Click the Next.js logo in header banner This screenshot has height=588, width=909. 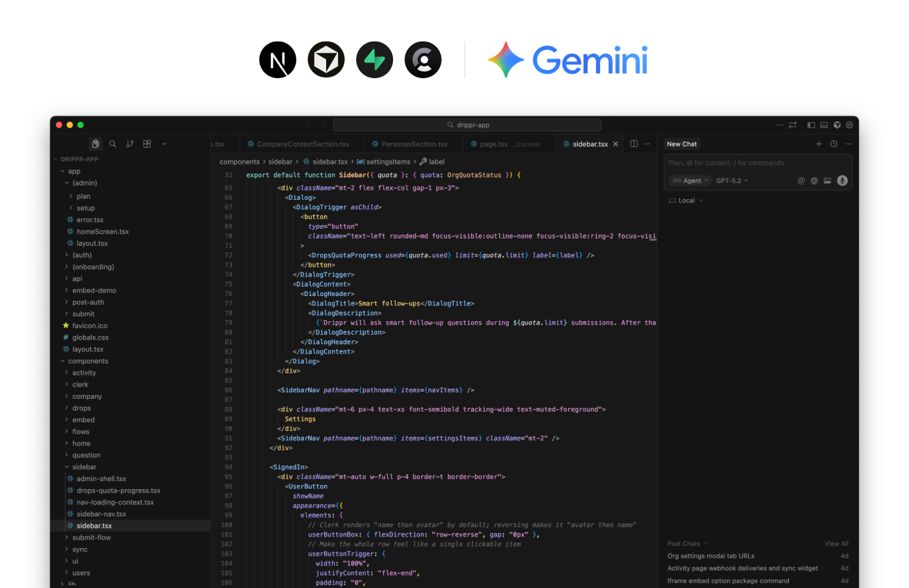[x=277, y=59]
